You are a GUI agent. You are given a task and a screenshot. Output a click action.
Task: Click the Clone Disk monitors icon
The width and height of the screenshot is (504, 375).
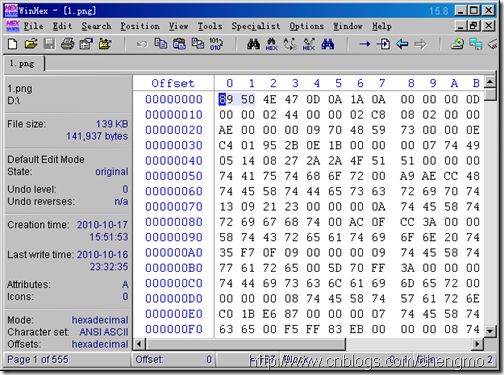[476, 44]
